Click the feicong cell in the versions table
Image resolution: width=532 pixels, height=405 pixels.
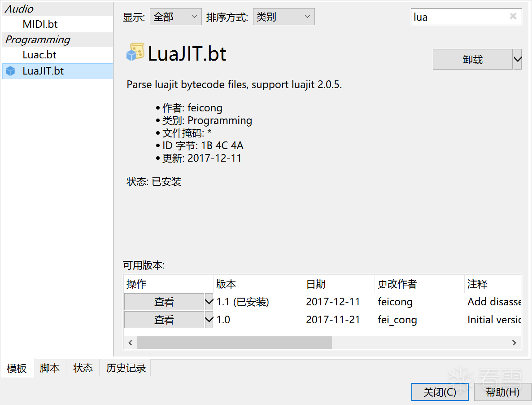point(395,302)
